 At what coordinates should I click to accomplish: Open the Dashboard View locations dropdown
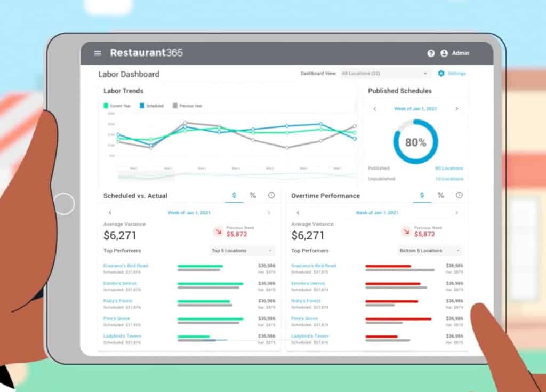pos(384,74)
